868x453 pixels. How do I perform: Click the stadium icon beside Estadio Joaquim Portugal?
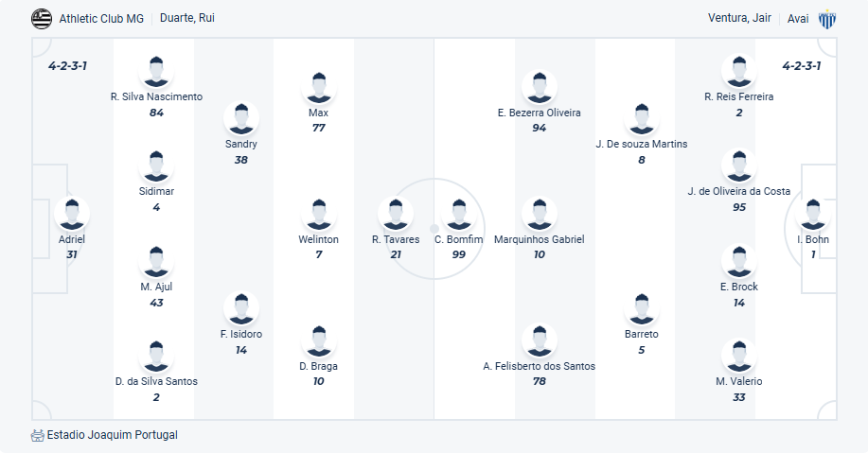click(x=38, y=435)
